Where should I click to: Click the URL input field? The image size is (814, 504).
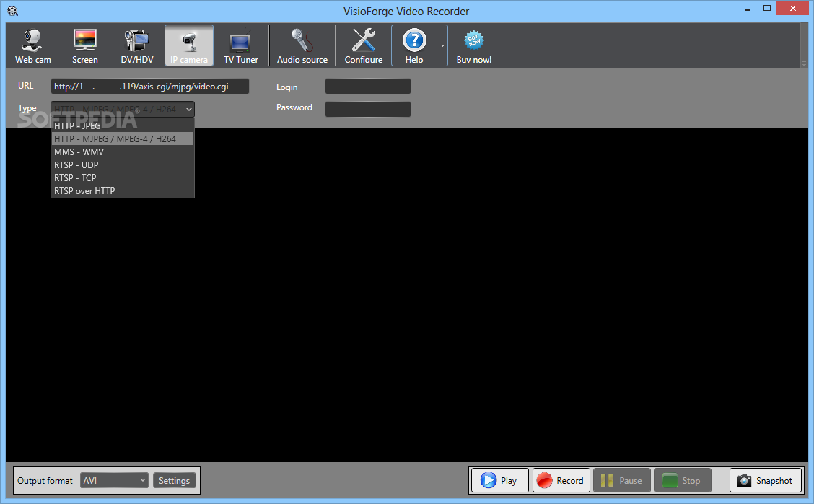coord(150,86)
